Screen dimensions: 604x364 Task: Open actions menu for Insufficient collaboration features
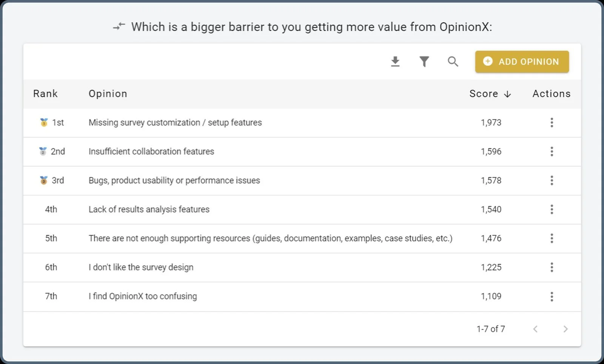(x=552, y=151)
